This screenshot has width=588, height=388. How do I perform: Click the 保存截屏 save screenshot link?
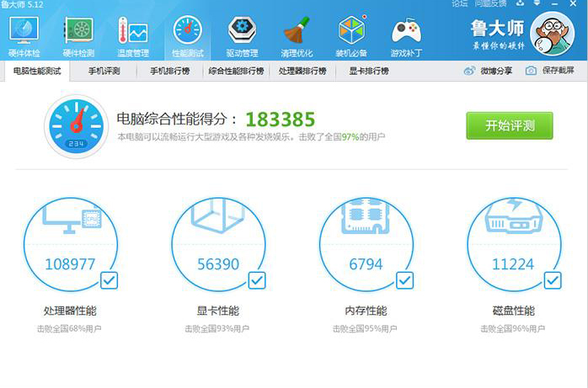point(558,71)
